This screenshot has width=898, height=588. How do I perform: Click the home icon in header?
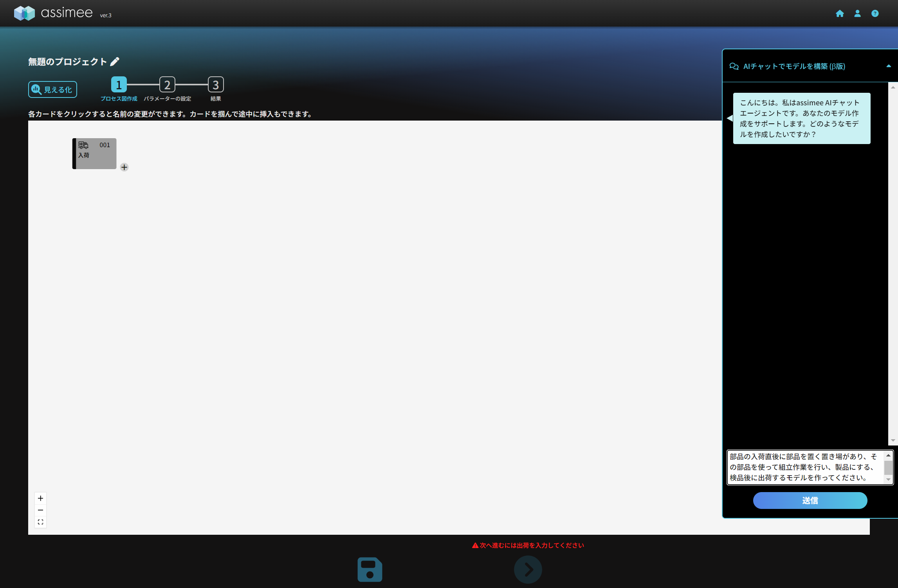click(x=839, y=14)
